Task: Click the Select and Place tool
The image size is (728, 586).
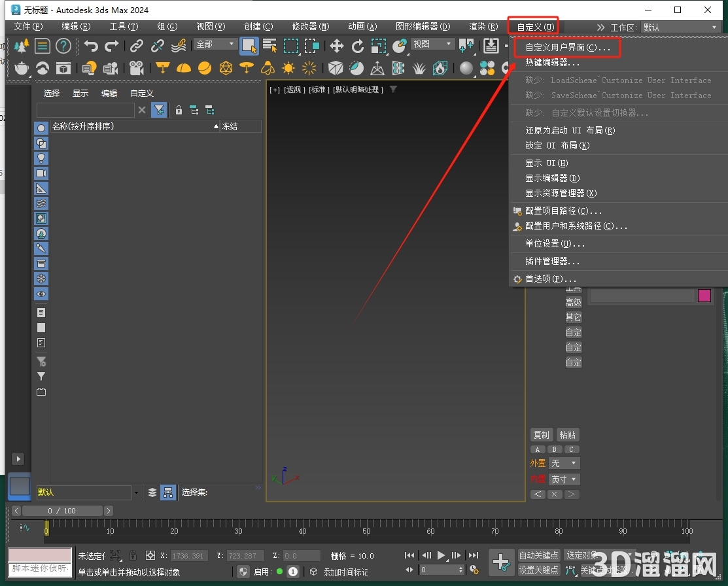Action: pos(399,46)
